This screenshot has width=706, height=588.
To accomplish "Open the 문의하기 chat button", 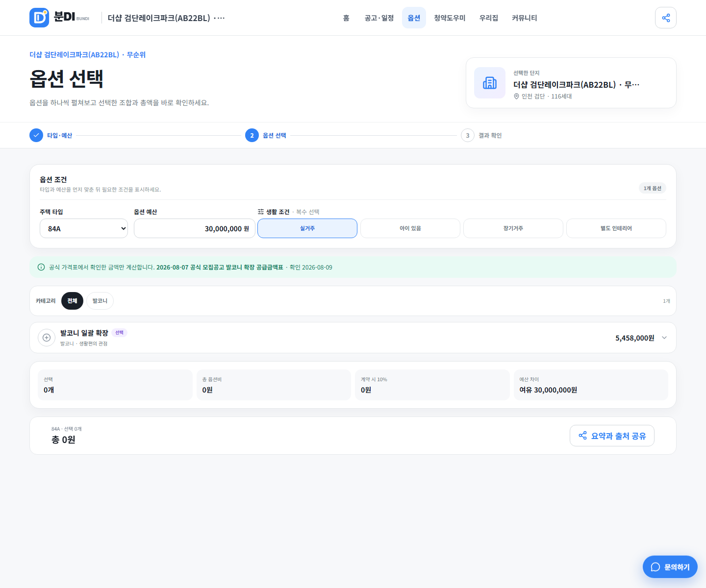I will tap(670, 567).
